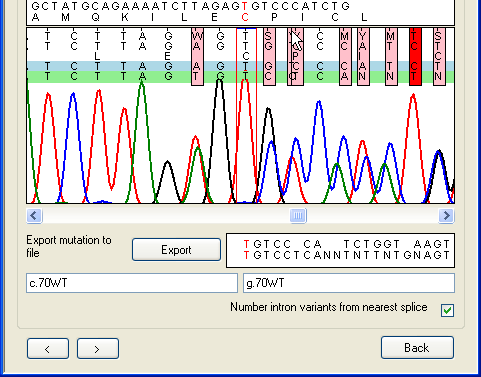Click the chromatogram scrollbar thumb
Screen dimensions: 481x377
pyautogui.click(x=298, y=216)
